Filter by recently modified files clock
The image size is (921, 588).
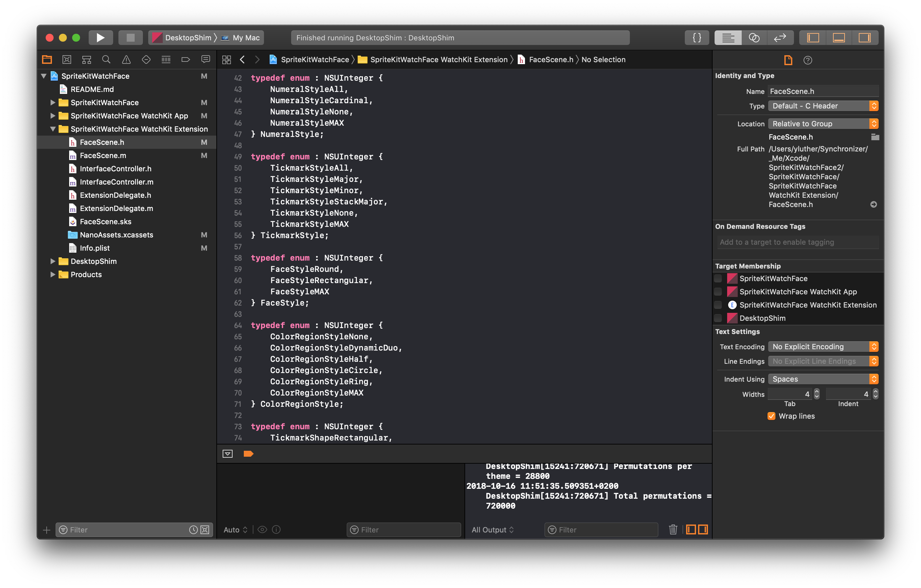click(194, 529)
